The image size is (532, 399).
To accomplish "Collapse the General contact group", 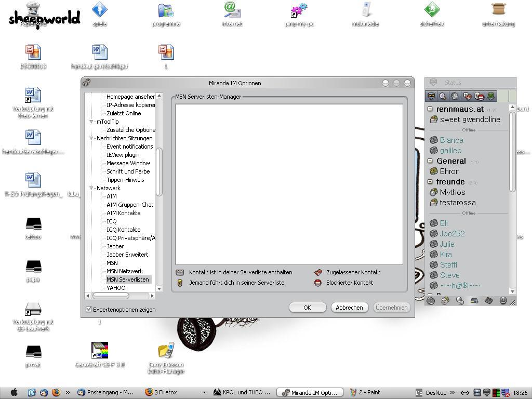I will click(430, 161).
